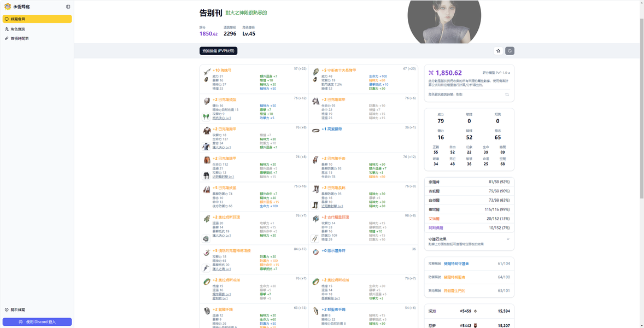Select the row showing 79/88 (90%)
This screenshot has width=644, height=328.
pyautogui.click(x=469, y=191)
